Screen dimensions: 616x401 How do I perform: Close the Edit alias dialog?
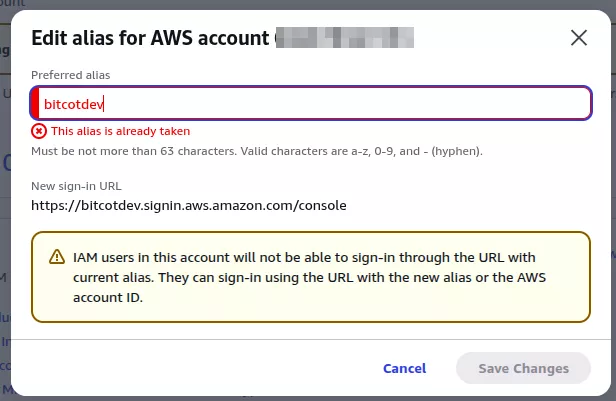click(x=578, y=38)
